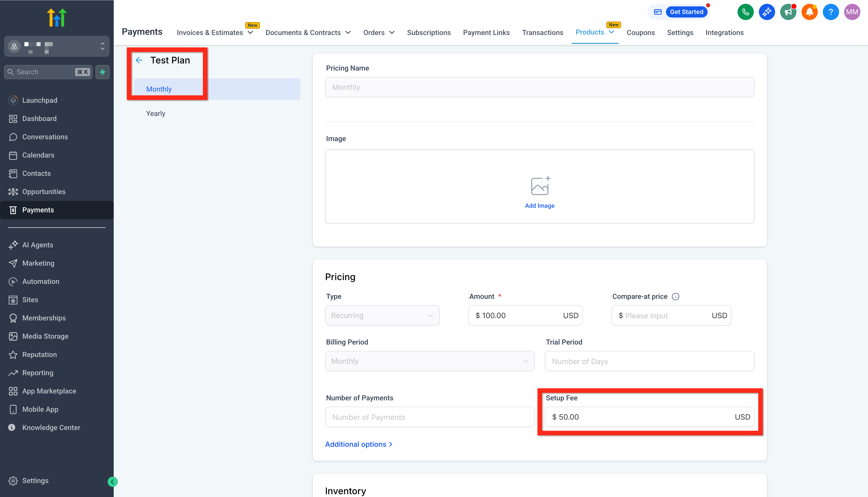Switch to the Subscriptions tab
The image size is (868, 497).
point(428,33)
